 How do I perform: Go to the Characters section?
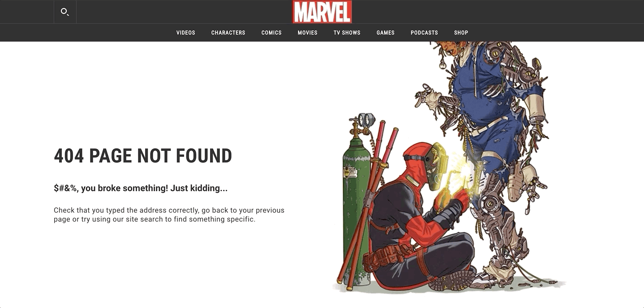pyautogui.click(x=228, y=33)
